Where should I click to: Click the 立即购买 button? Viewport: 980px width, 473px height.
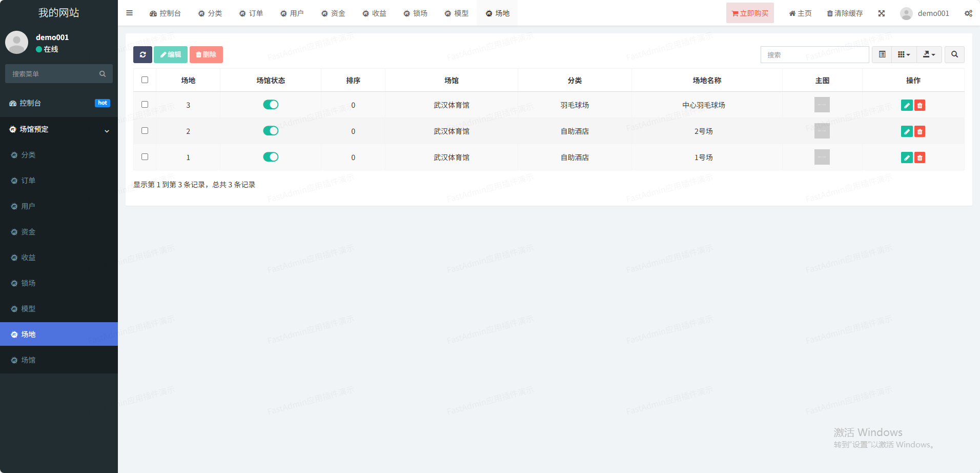(x=750, y=13)
